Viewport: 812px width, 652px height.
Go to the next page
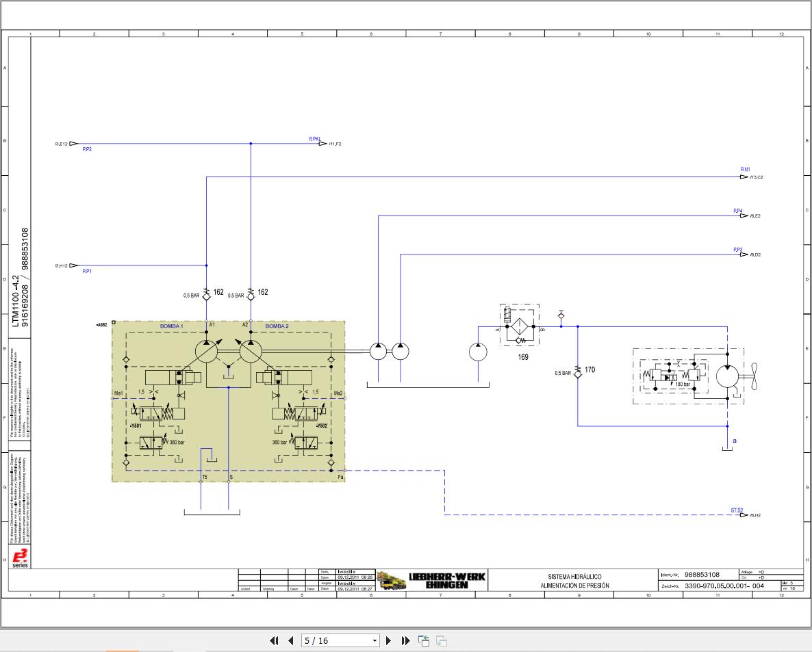point(389,640)
